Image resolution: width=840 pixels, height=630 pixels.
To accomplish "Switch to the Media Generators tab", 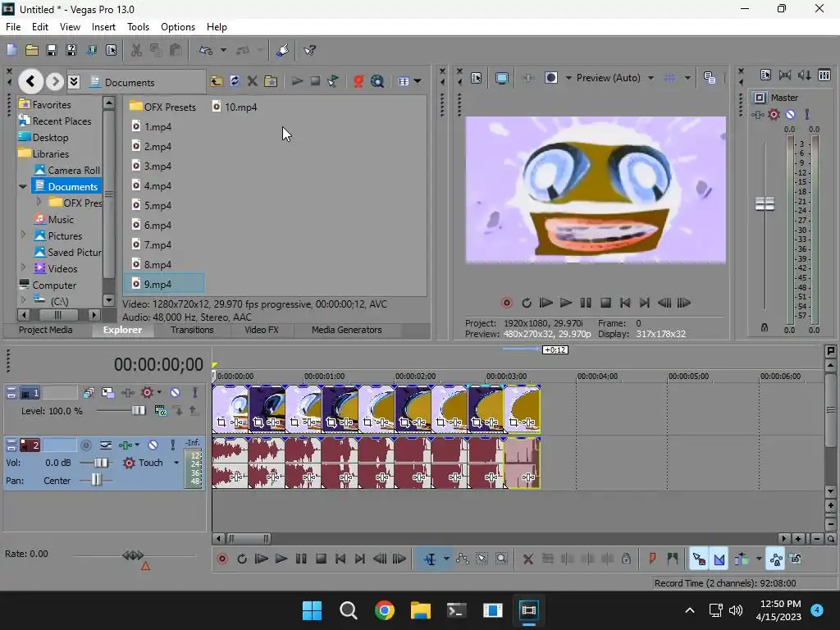I will (347, 330).
